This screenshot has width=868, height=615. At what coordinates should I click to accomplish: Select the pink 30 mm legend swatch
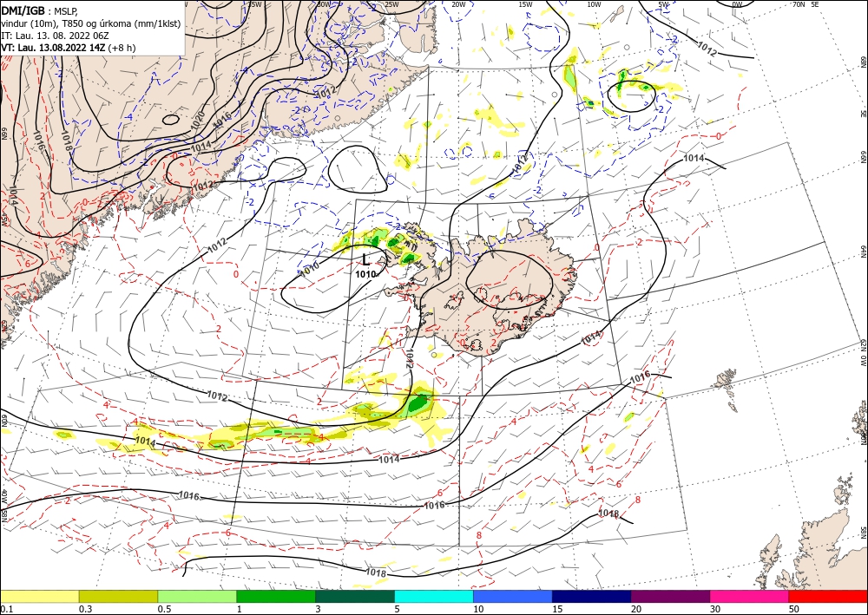tap(750, 596)
